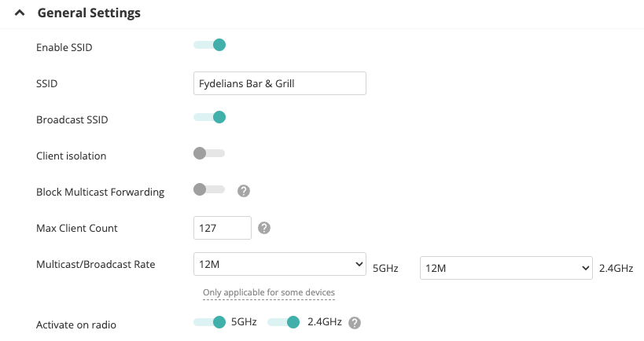Open help icon beside Activate on radio
This screenshot has height=341, width=644.
tap(355, 322)
